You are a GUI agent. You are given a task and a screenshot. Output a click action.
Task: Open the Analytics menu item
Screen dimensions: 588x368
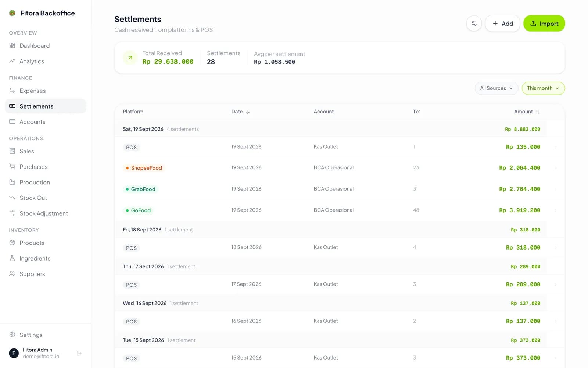click(x=46, y=61)
